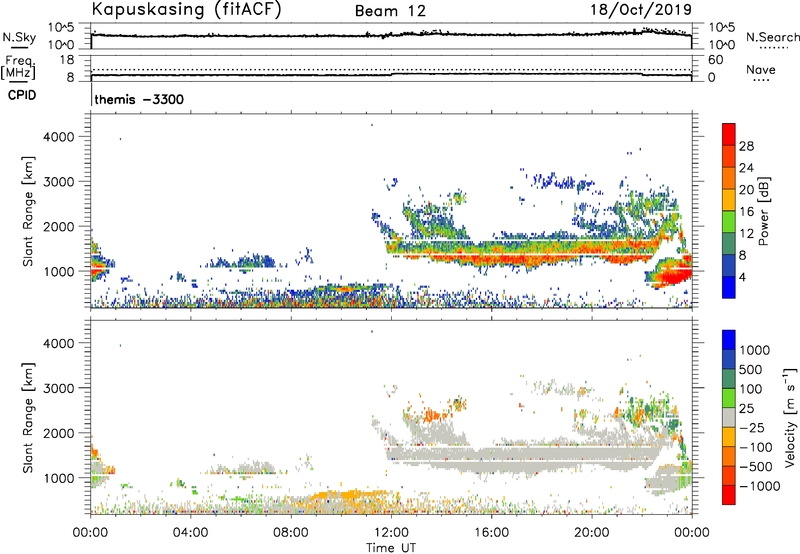The width and height of the screenshot is (800, 554).
Task: Click the '04:00' time axis tick label
Action: 190,533
